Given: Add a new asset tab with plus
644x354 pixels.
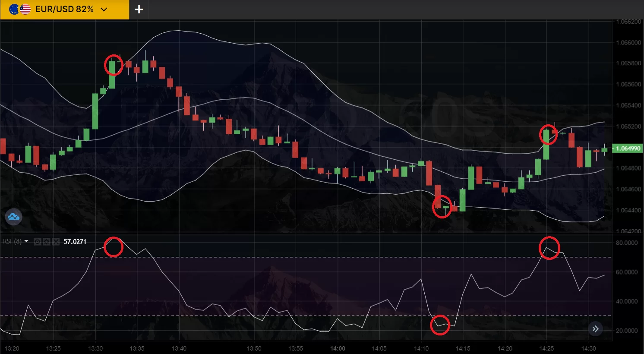Looking at the screenshot, I should (139, 9).
